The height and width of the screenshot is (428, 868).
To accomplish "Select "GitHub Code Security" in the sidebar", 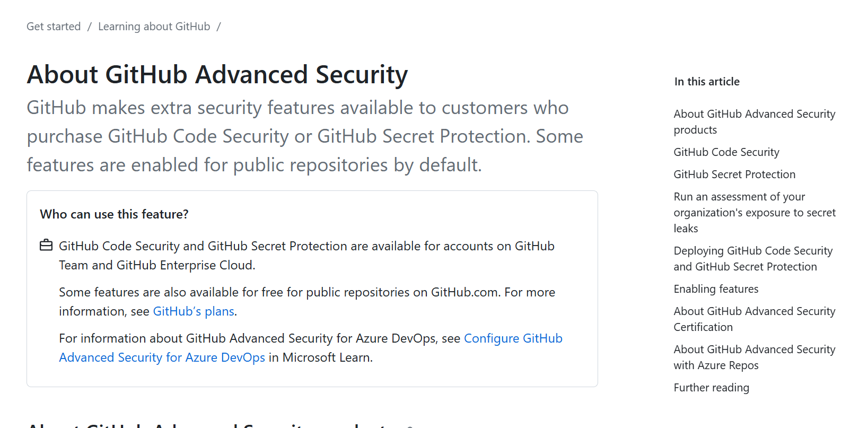I will (x=726, y=152).
